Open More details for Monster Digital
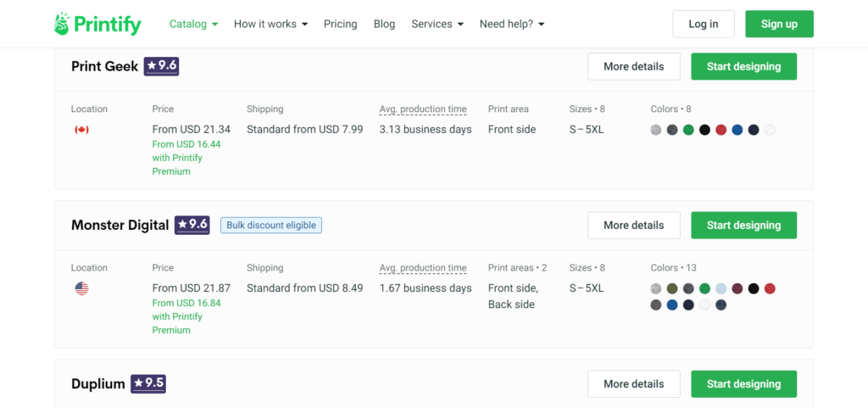Screen dimensions: 868x408 pyautogui.click(x=634, y=226)
